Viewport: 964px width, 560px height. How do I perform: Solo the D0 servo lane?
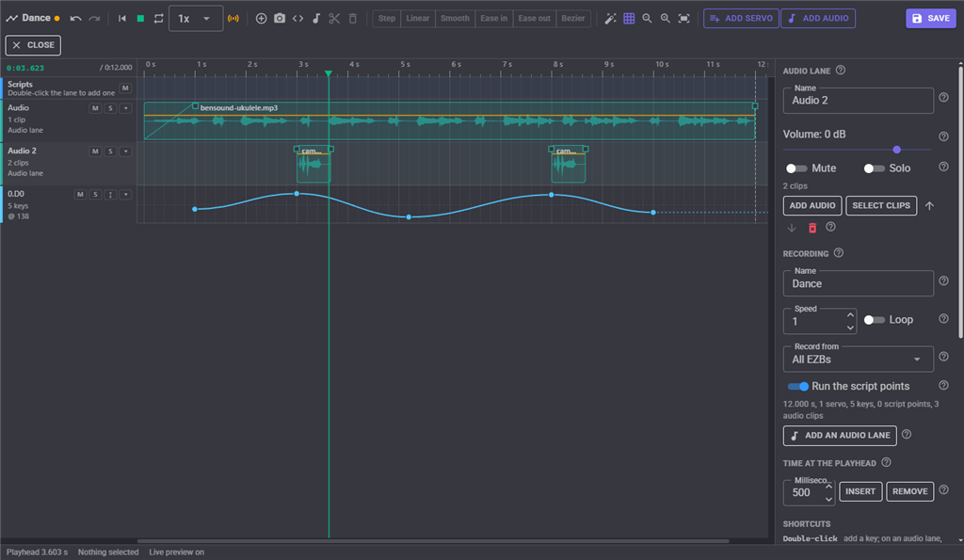pyautogui.click(x=95, y=194)
